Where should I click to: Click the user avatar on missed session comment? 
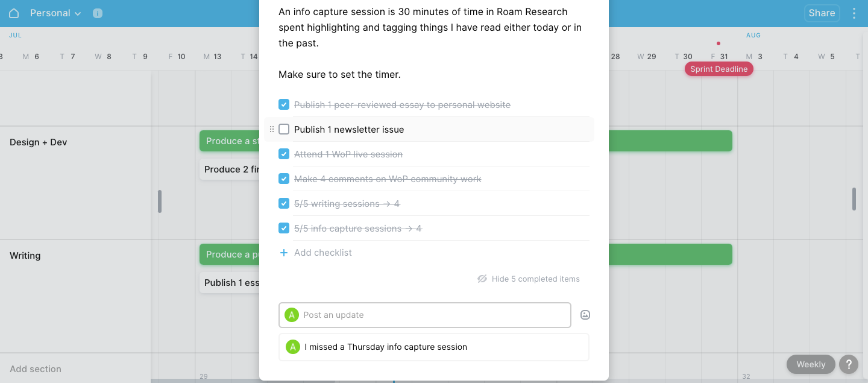click(x=292, y=347)
